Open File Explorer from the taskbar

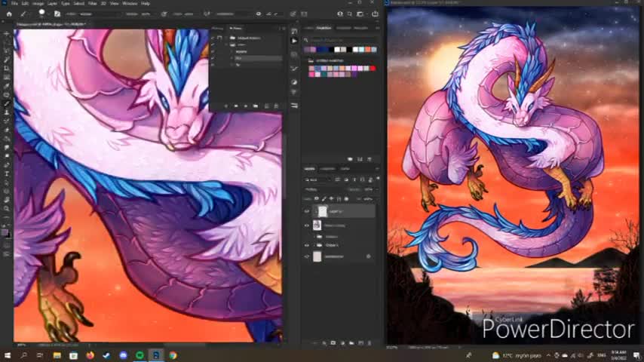(57, 355)
